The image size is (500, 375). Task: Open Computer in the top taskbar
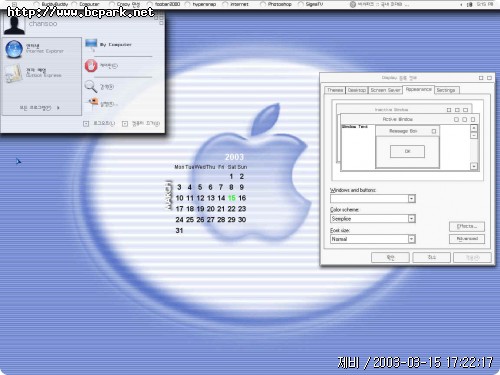86,4
